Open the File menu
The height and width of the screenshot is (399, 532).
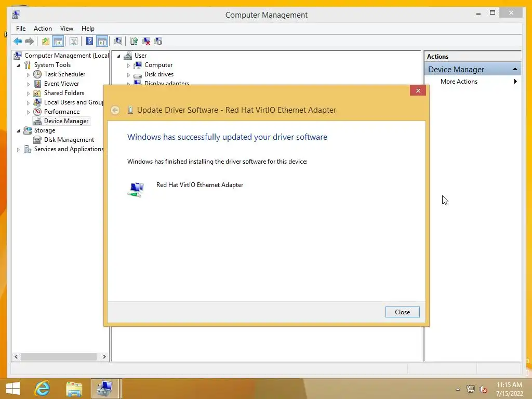21,29
